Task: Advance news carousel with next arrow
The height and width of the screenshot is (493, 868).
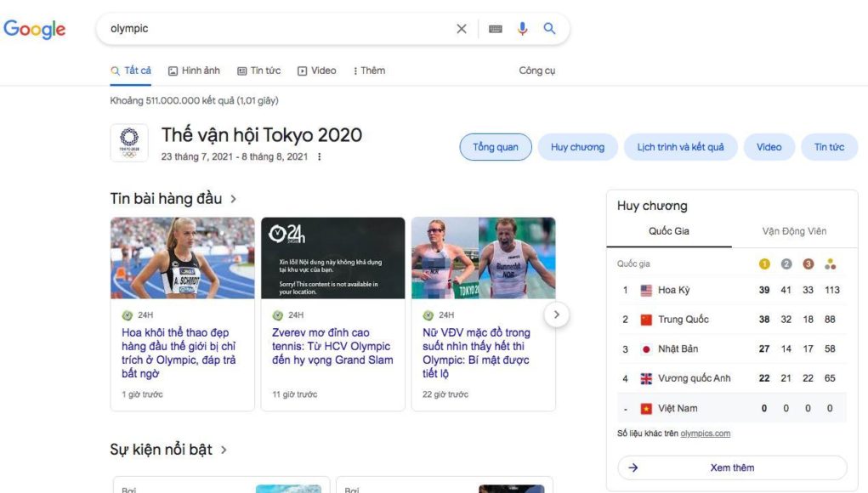Action: (x=556, y=314)
